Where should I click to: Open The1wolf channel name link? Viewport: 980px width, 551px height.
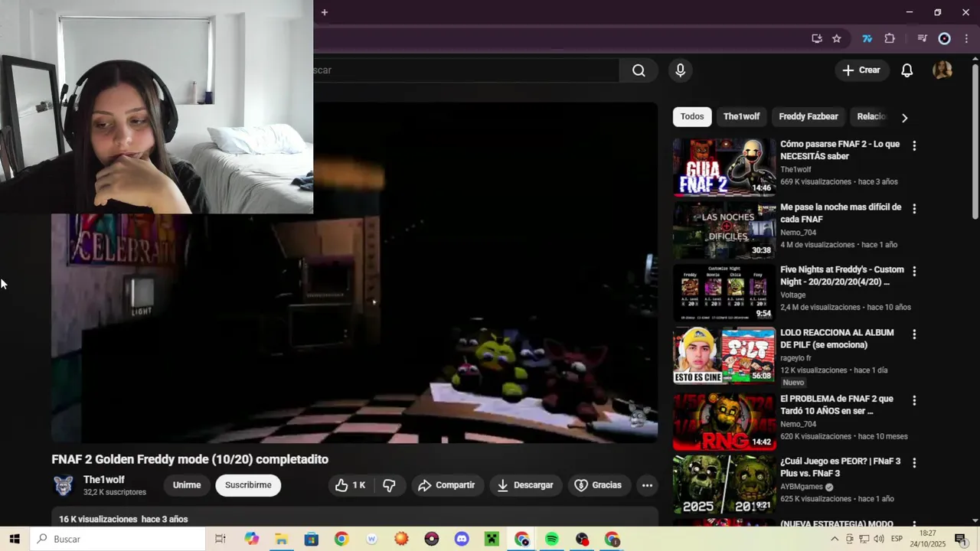pyautogui.click(x=103, y=480)
